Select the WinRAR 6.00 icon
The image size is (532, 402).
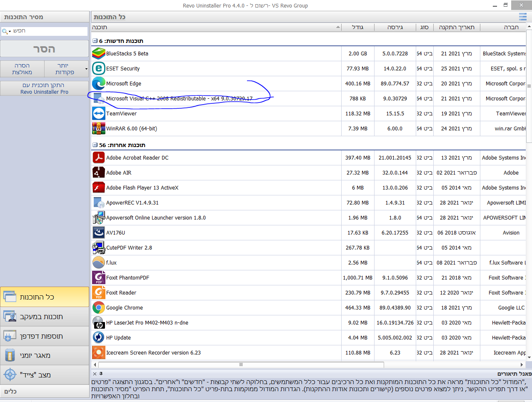click(99, 128)
